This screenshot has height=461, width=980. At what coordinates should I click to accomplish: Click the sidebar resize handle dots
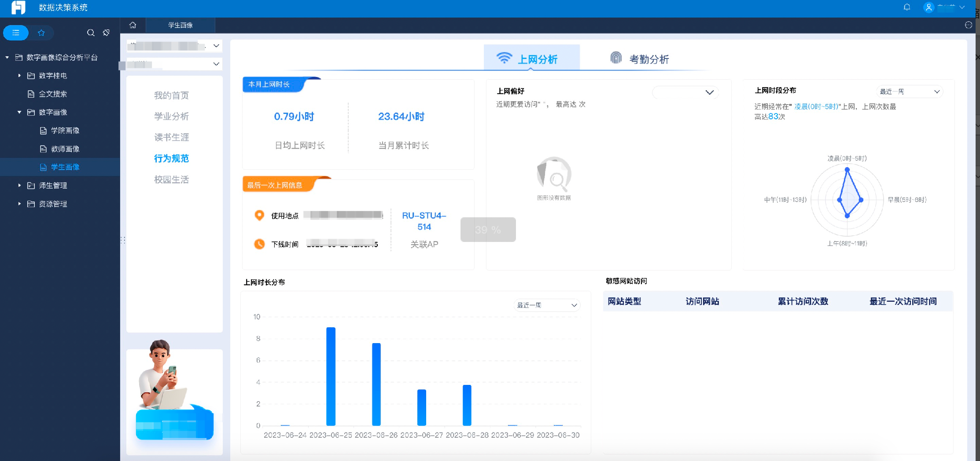(123, 240)
